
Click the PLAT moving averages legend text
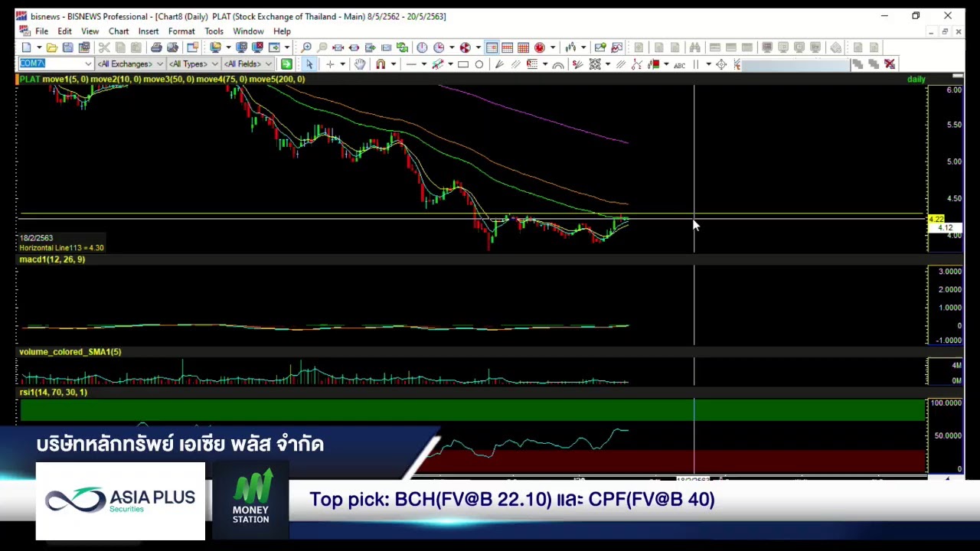coord(162,80)
